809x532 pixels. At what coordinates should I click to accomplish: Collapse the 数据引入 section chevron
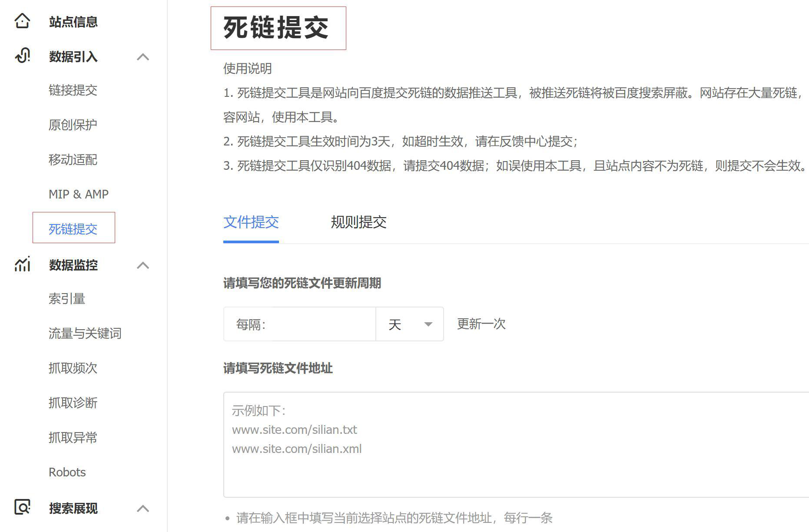pyautogui.click(x=143, y=57)
